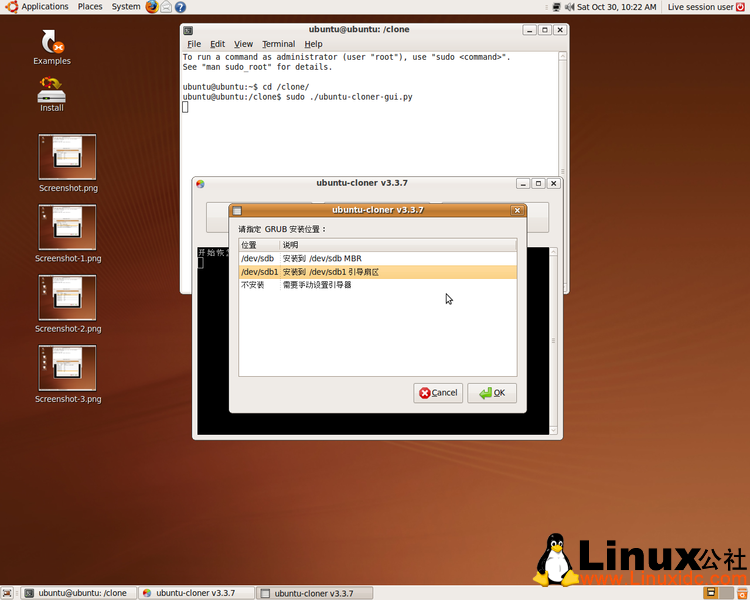
Task: Select the Screenshot.png thumbnail
Action: pos(67,157)
